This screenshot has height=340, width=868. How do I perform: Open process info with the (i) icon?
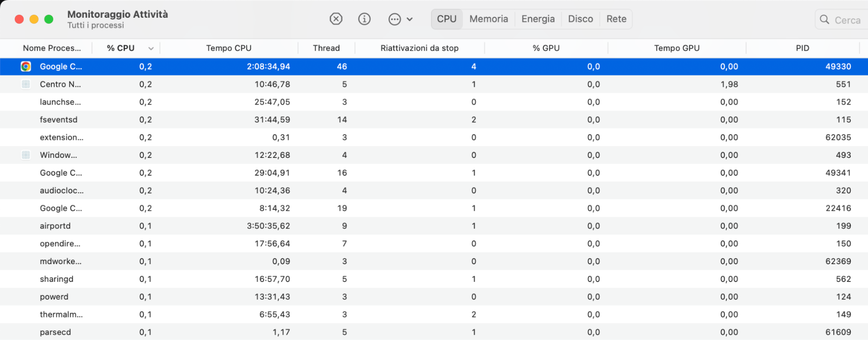[364, 19]
